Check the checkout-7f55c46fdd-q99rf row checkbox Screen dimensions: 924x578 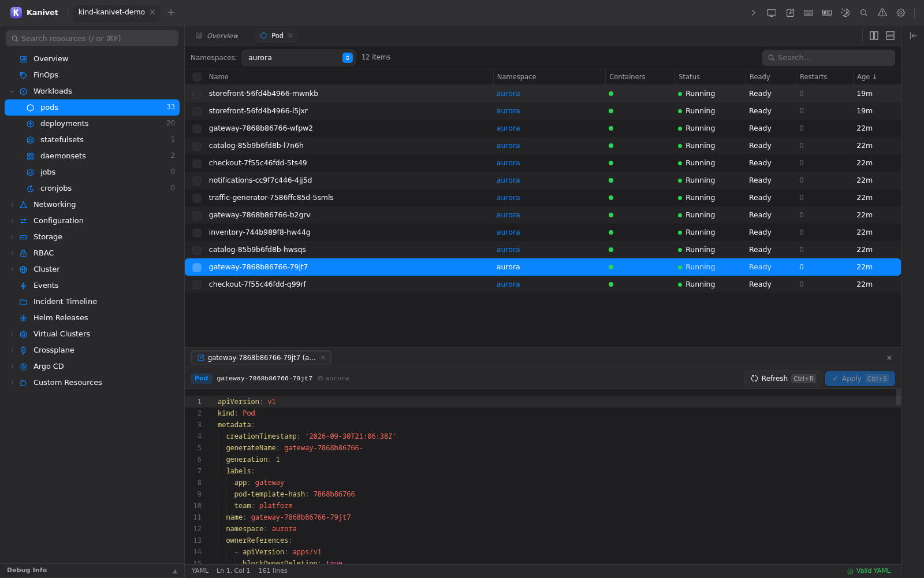[x=197, y=285]
